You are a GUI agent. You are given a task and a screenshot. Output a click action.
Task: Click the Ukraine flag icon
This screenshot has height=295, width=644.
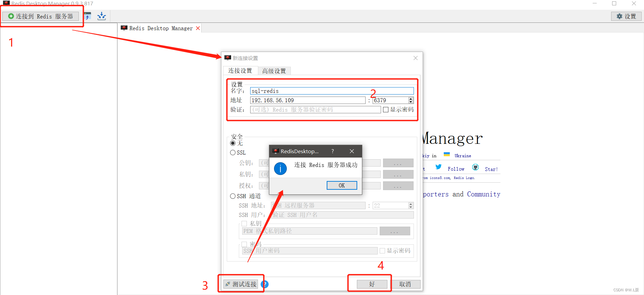tap(447, 154)
